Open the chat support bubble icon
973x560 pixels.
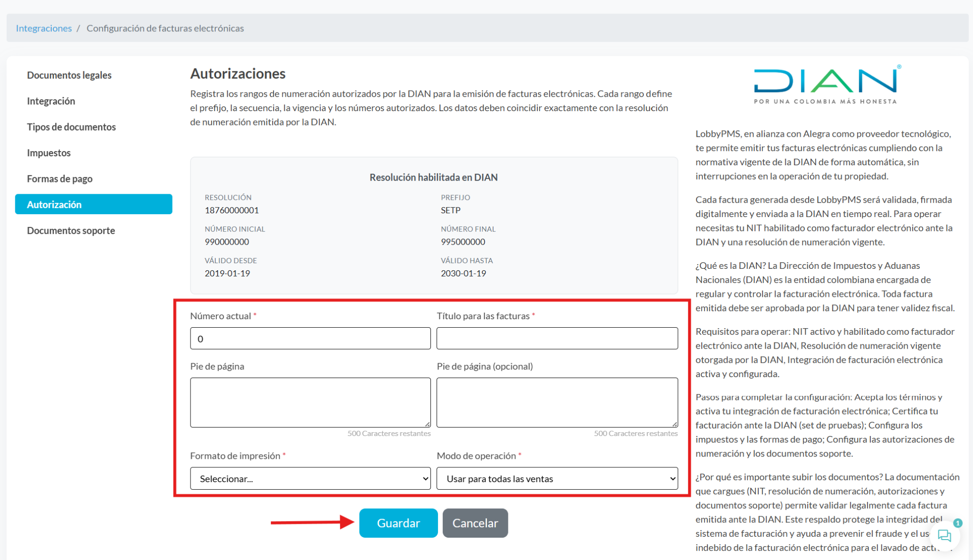point(944,536)
